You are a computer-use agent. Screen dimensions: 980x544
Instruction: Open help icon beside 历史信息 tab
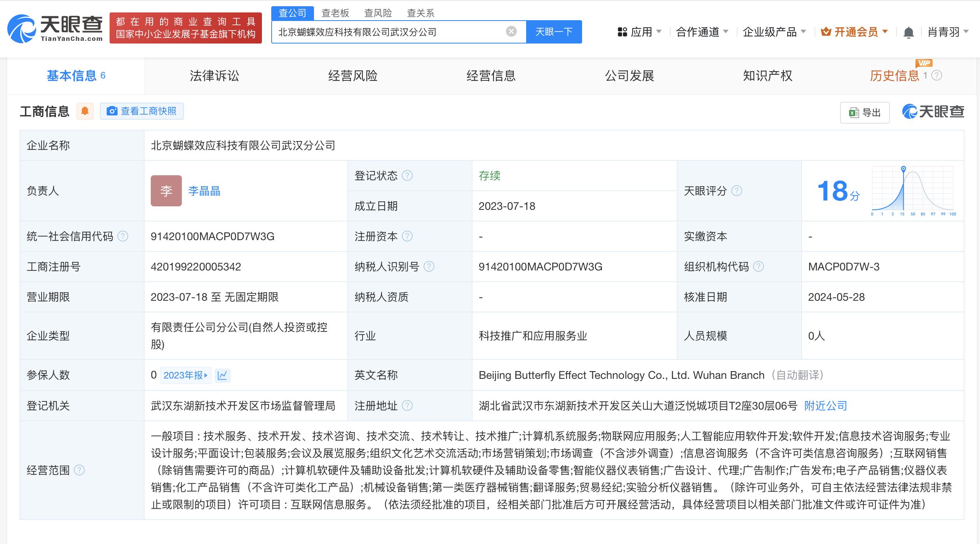click(937, 75)
